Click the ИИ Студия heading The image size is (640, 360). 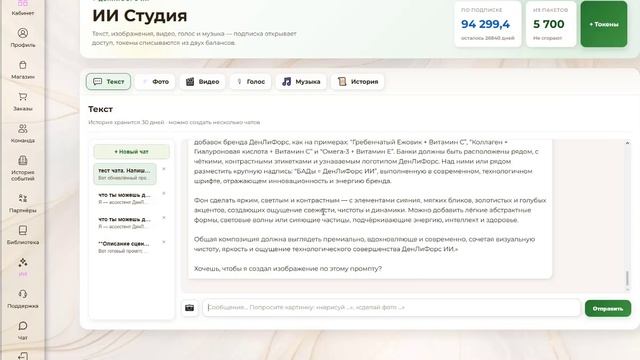[140, 16]
